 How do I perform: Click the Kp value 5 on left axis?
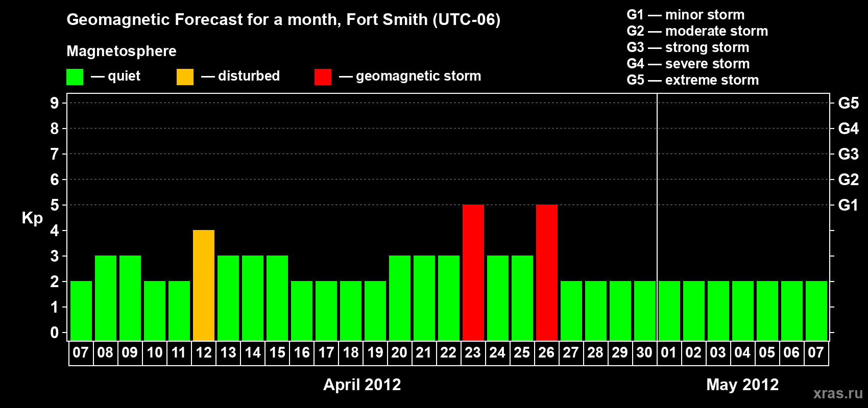(x=55, y=205)
